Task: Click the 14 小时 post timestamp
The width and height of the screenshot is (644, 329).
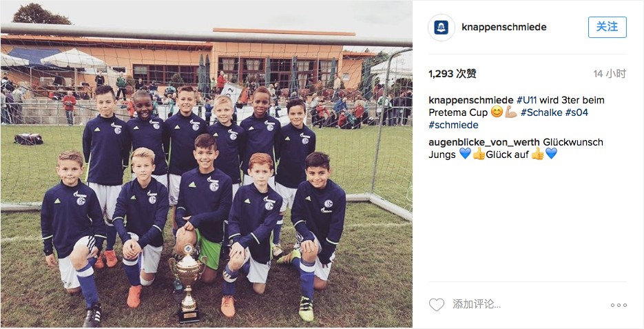Action: [610, 74]
